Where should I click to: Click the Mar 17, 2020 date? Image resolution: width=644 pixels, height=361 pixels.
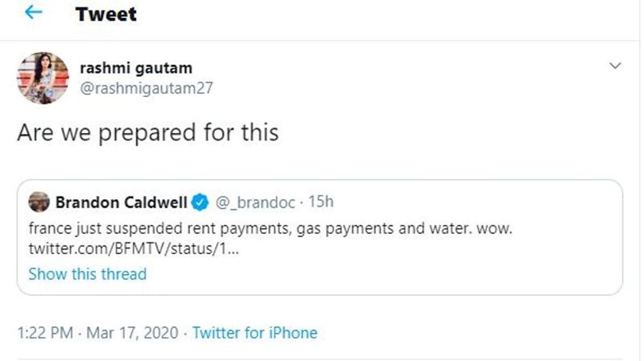132,333
